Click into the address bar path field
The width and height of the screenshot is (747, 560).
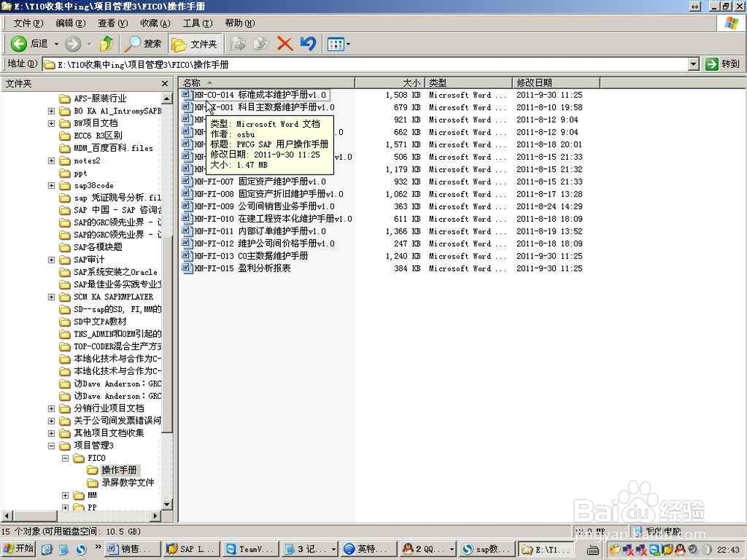[365, 63]
